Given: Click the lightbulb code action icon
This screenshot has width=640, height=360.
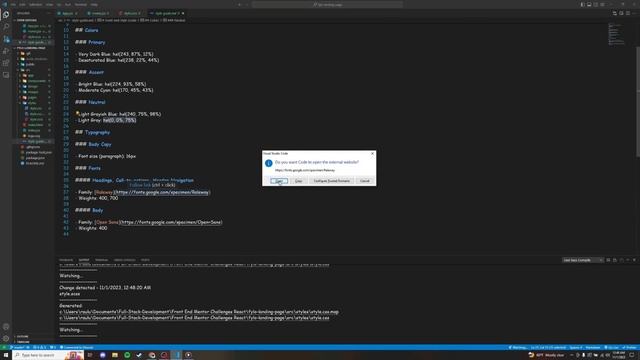Looking at the screenshot, I should [77, 113].
